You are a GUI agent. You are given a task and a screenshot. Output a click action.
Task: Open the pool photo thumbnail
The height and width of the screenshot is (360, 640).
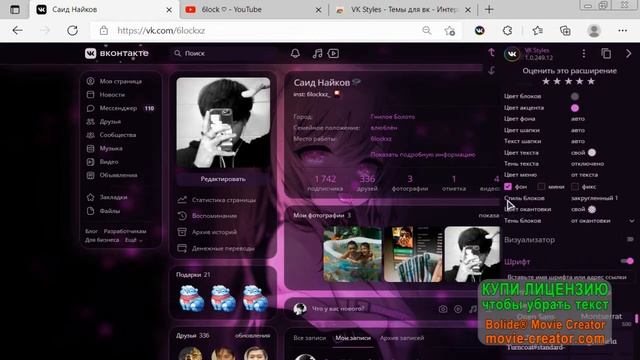tap(352, 254)
